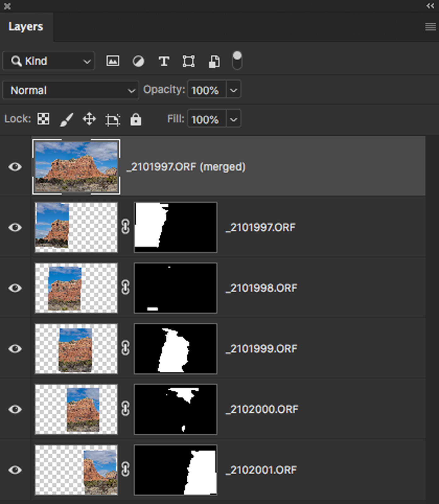Screen dimensions: 439x504
Task: Hide the _2101999.ORF layer
Action: 15,349
